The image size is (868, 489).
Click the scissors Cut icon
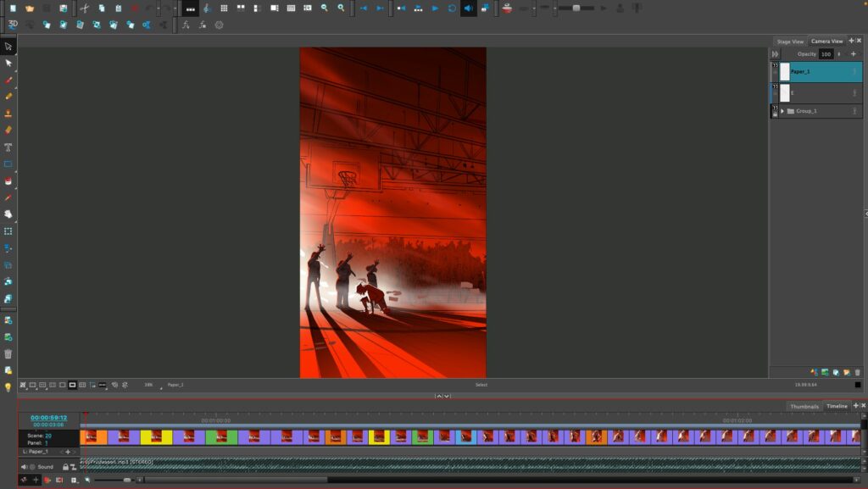point(84,8)
